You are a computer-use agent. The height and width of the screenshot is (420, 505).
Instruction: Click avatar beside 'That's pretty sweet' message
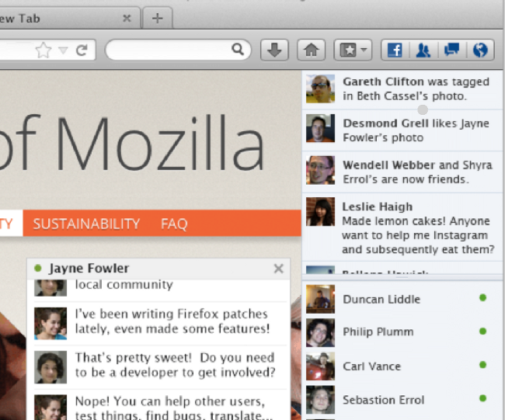pyautogui.click(x=50, y=367)
